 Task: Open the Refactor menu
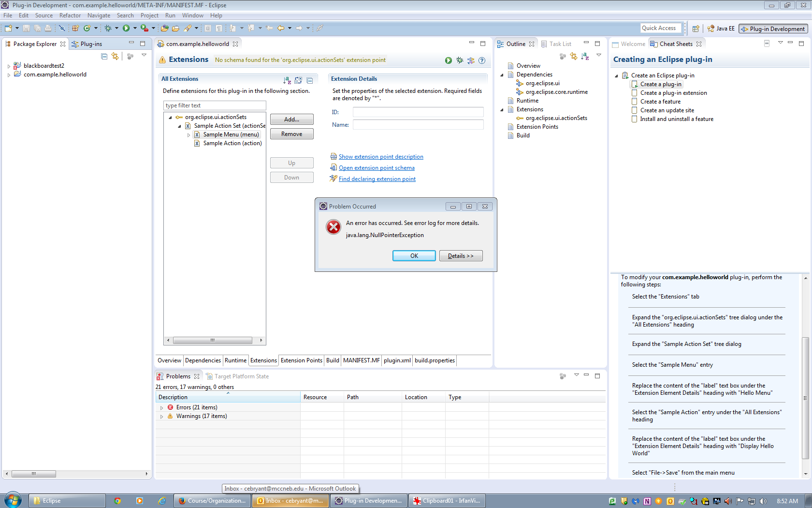pyautogui.click(x=70, y=15)
